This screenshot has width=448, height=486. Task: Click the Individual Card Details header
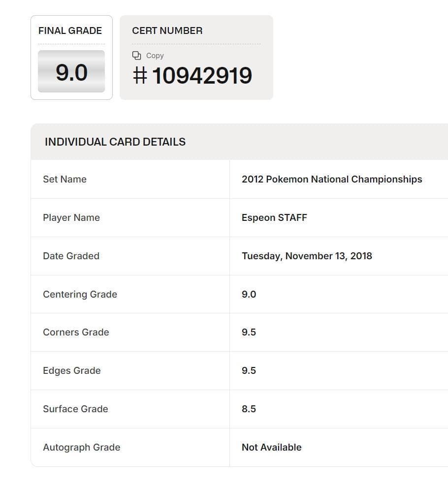coord(115,142)
